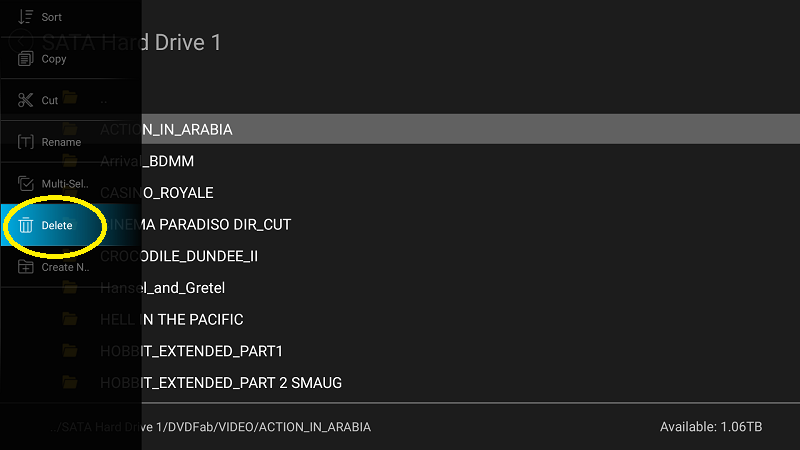Open HOBBIT_EXTENDED_PART 2 SMAUG folder
This screenshot has width=800, height=450.
(x=400, y=383)
